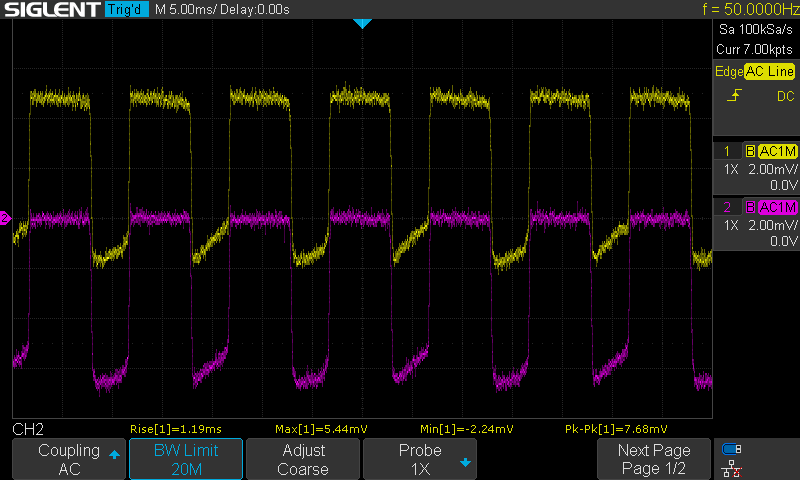Click channel 1 AC1M coupling indicator

(x=777, y=151)
